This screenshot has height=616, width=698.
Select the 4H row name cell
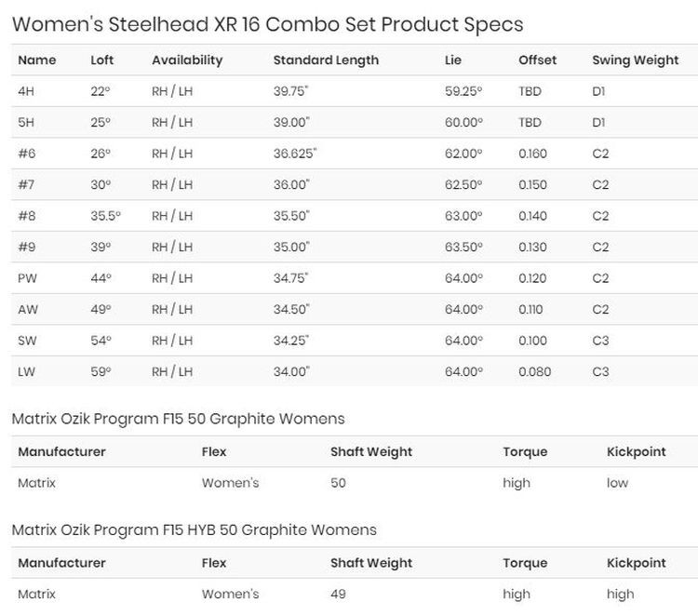click(x=26, y=91)
